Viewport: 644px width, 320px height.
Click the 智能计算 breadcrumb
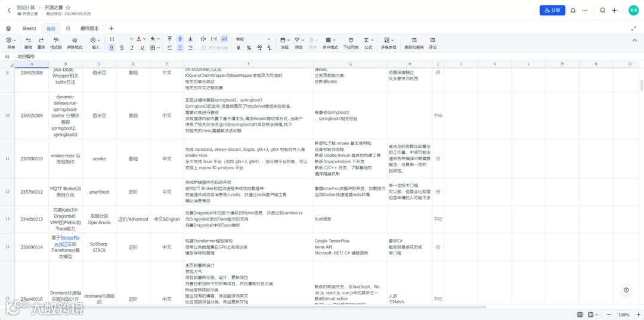[x=26, y=7]
